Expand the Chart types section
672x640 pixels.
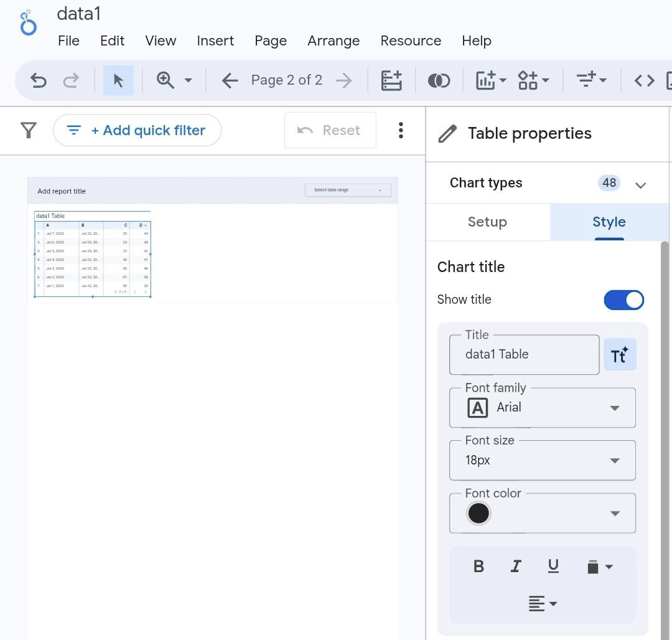(x=640, y=184)
